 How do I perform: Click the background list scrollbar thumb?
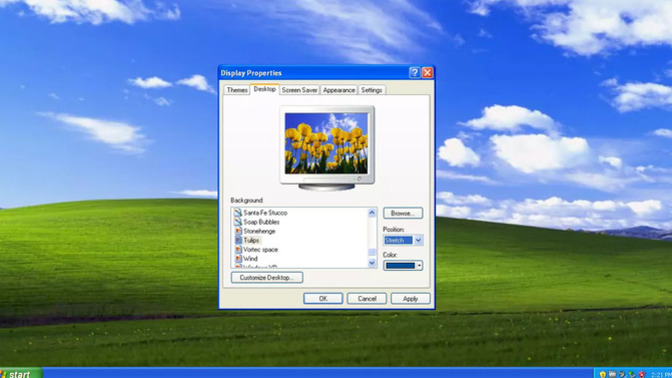click(x=372, y=253)
